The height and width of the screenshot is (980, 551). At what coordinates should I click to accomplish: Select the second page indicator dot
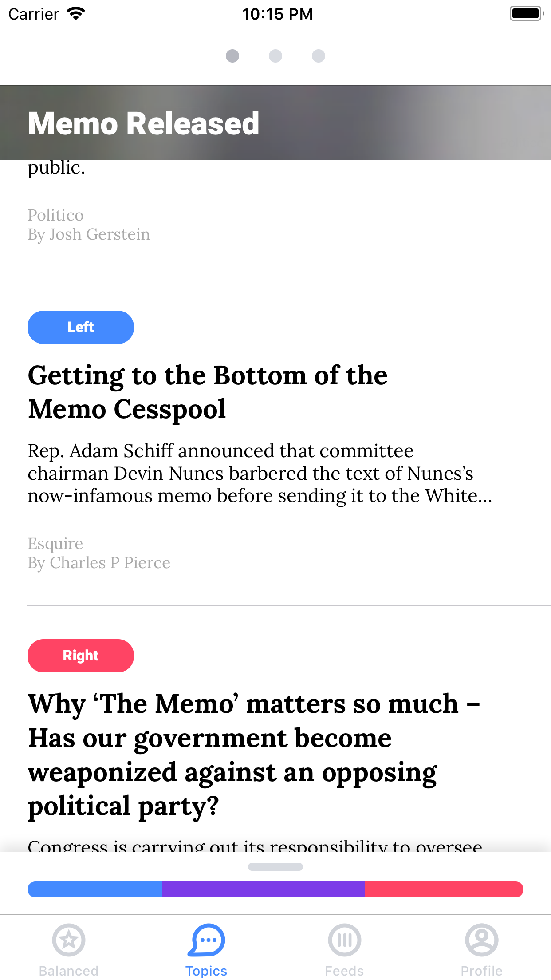pyautogui.click(x=275, y=56)
